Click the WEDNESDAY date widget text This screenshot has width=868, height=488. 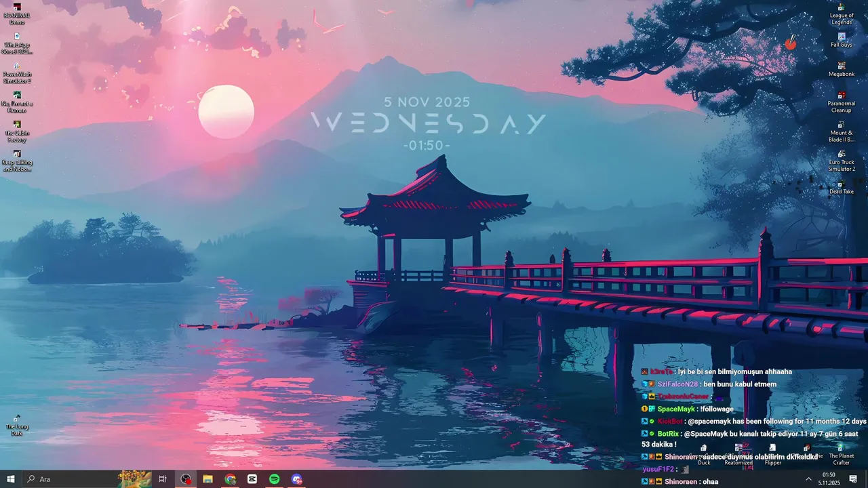[x=428, y=124]
